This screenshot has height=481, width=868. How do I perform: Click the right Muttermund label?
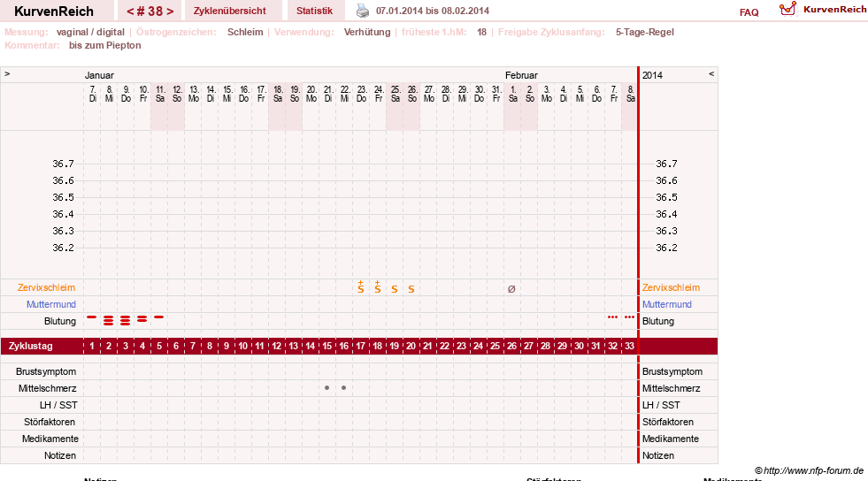click(667, 304)
